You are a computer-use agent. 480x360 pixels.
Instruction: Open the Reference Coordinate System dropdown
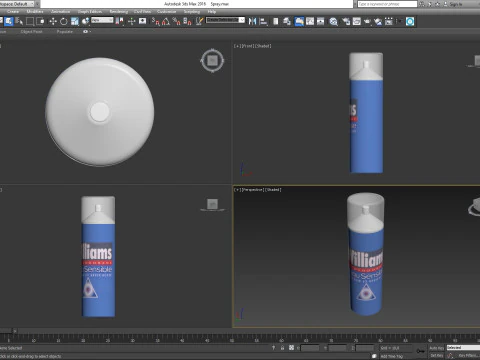[102, 20]
